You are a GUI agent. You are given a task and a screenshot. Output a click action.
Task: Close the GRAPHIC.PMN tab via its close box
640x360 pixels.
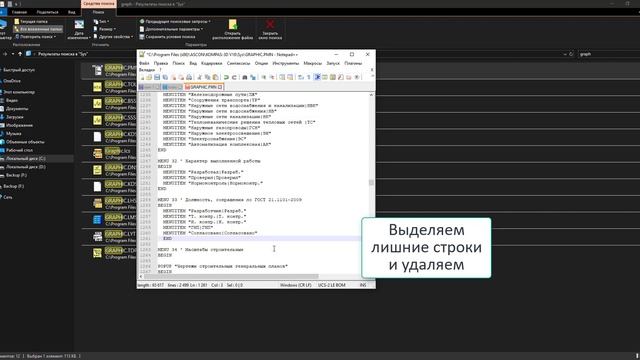coord(220,87)
